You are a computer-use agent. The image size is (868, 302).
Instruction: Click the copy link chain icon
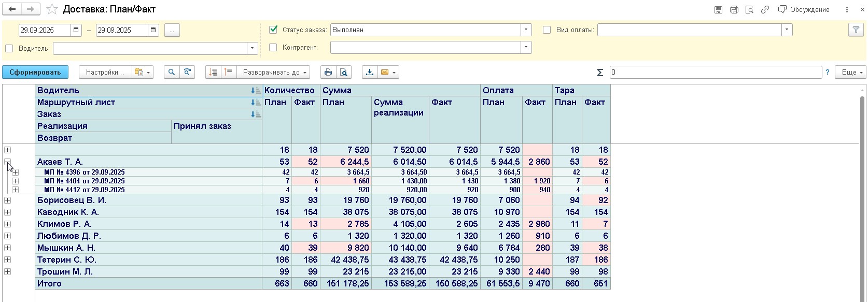pyautogui.click(x=765, y=10)
